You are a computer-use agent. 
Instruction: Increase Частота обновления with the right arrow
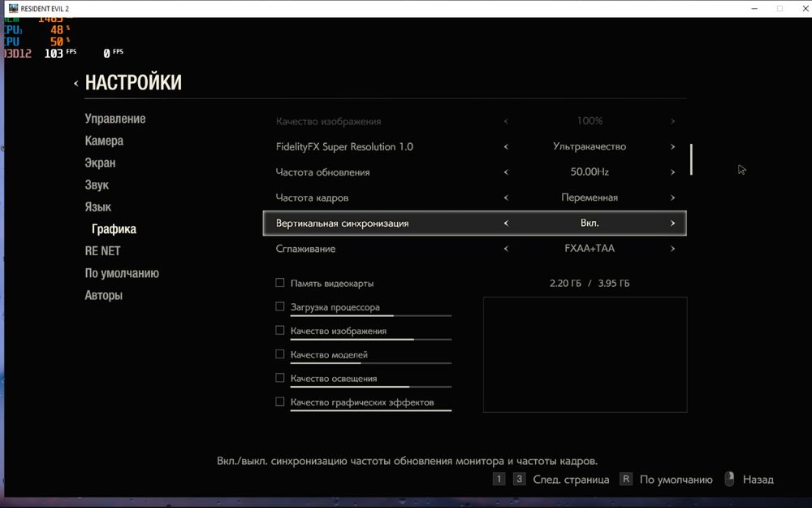[x=672, y=172]
